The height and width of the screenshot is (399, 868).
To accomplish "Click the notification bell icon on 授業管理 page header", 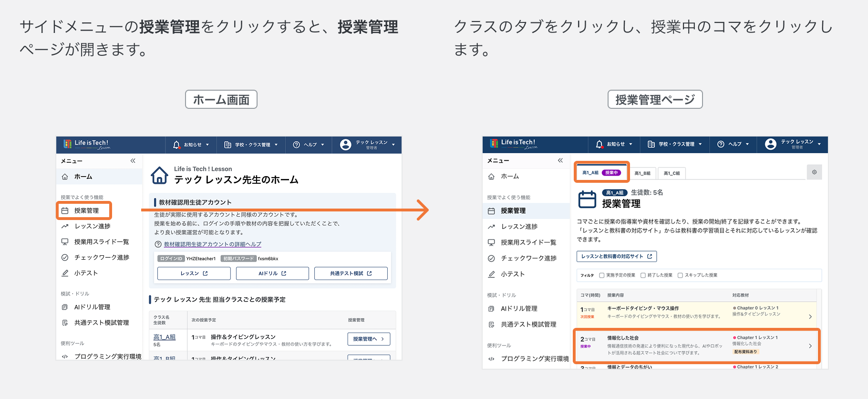I will tap(599, 144).
